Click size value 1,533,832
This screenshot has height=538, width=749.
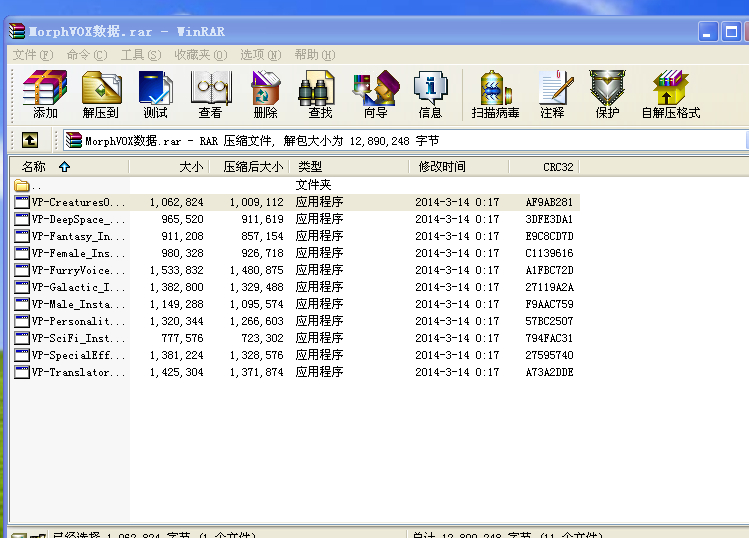177,270
